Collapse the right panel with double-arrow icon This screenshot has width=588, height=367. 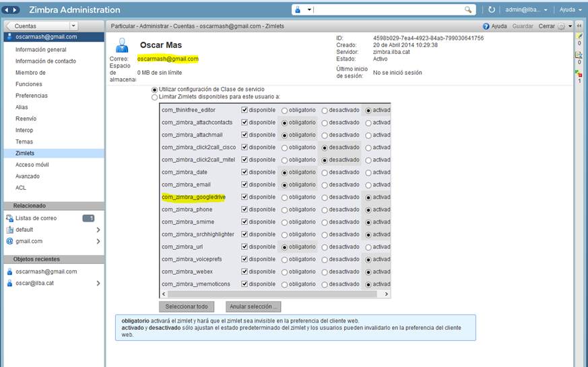click(x=579, y=26)
